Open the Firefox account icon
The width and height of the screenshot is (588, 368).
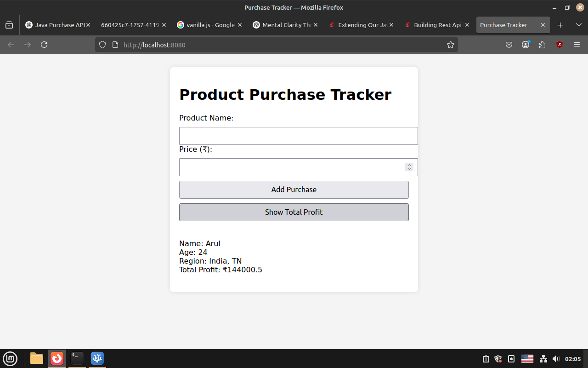(526, 45)
